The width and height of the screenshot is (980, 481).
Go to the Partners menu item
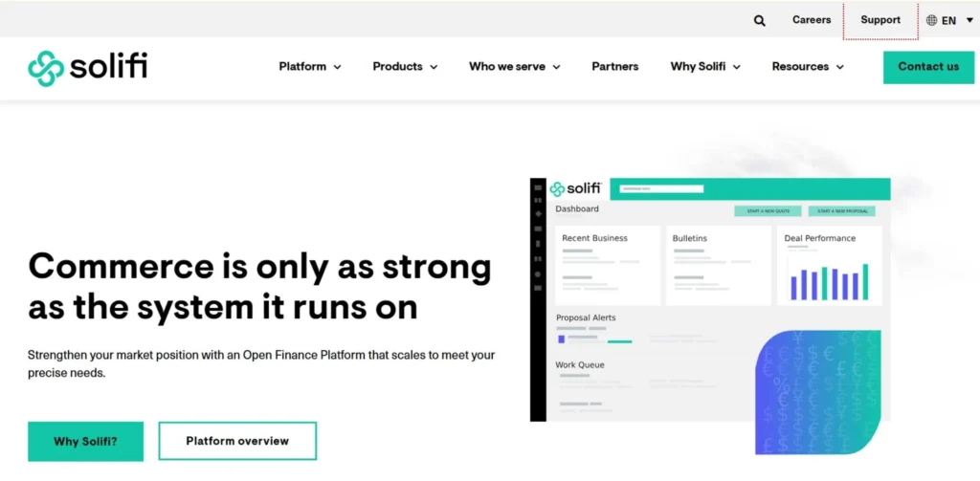click(x=615, y=67)
